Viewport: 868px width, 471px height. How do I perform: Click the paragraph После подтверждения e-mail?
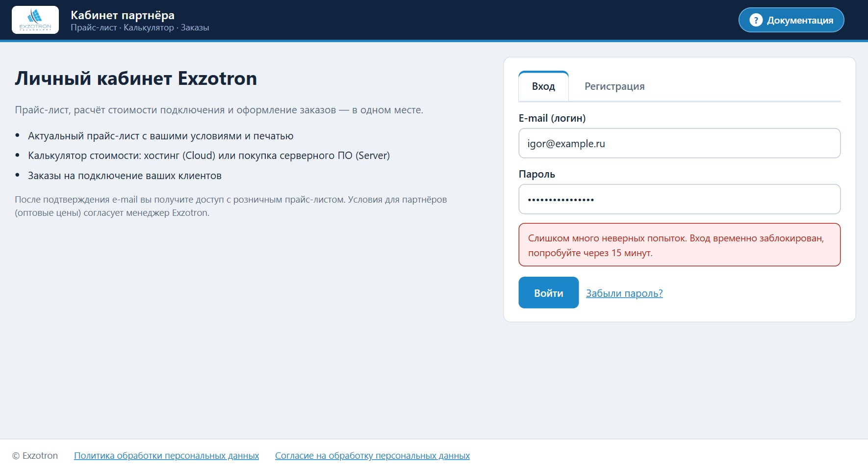(x=230, y=206)
